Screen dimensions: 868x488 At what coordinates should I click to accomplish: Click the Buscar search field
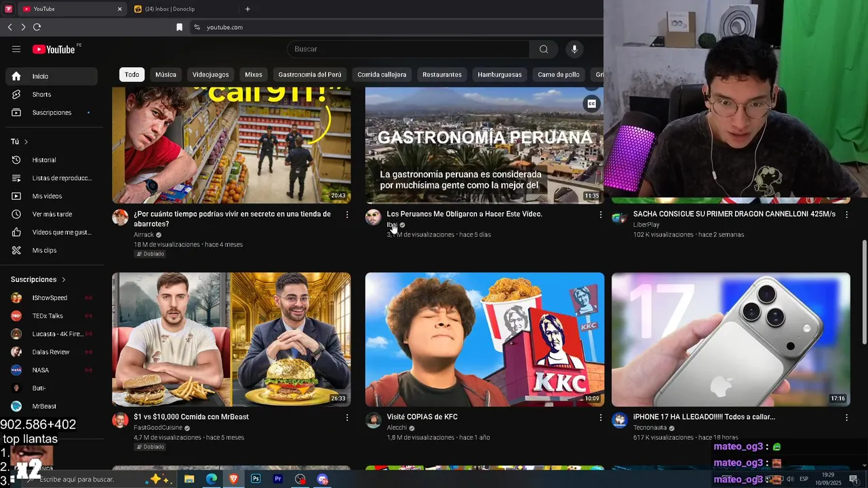click(409, 49)
